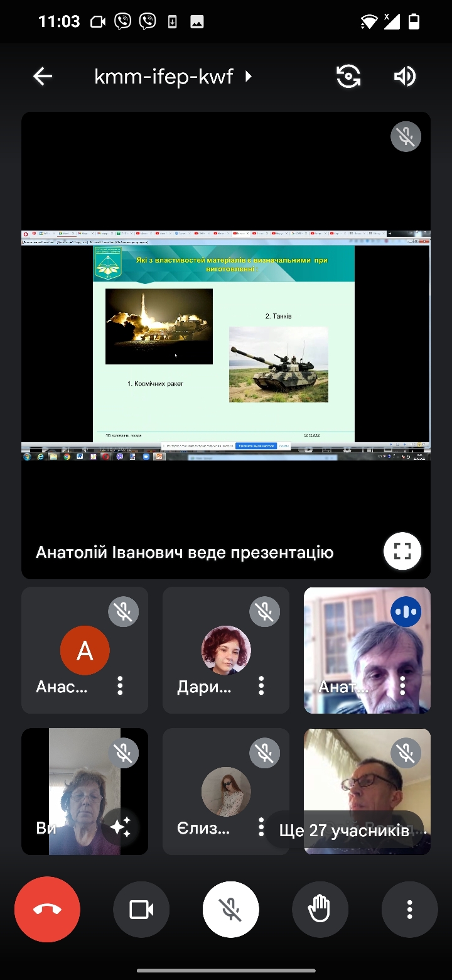Tap muted mic icon on Єлиз... tile
Viewport: 452px width, 980px height.
(x=265, y=753)
